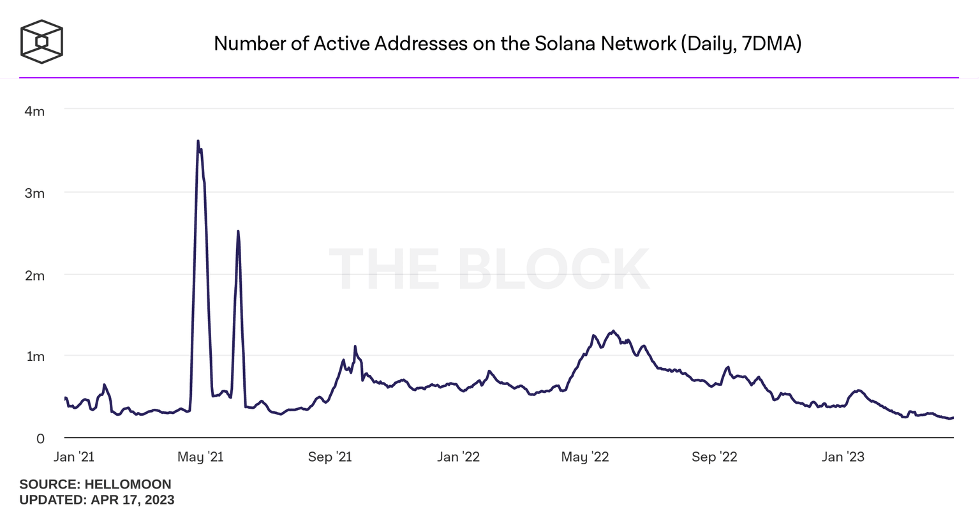Screen dimensions: 980x514
Task: Select the Sep '22 x-axis label
Action: point(714,457)
